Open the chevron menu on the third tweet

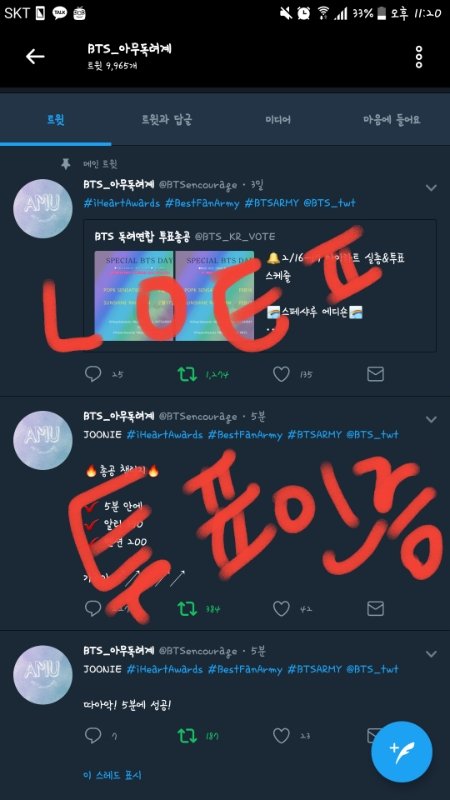pos(431,654)
